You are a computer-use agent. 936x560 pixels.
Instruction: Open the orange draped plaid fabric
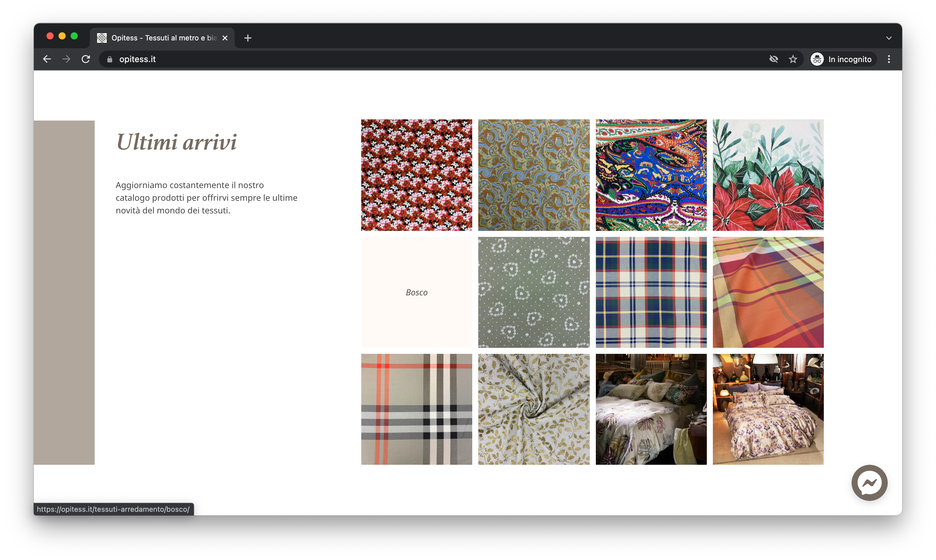tap(768, 292)
